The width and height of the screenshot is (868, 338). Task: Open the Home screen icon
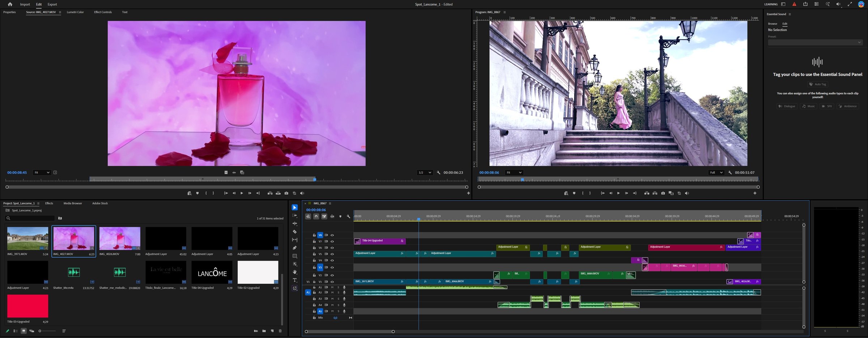coord(10,4)
